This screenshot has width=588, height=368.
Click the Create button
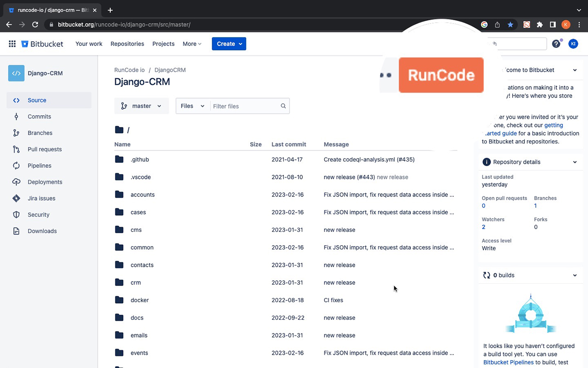[229, 44]
